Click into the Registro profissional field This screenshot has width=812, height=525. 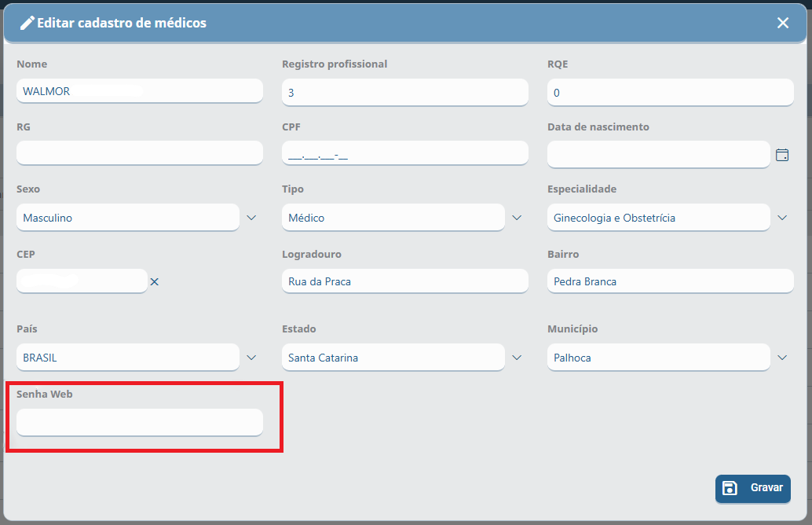tap(405, 92)
